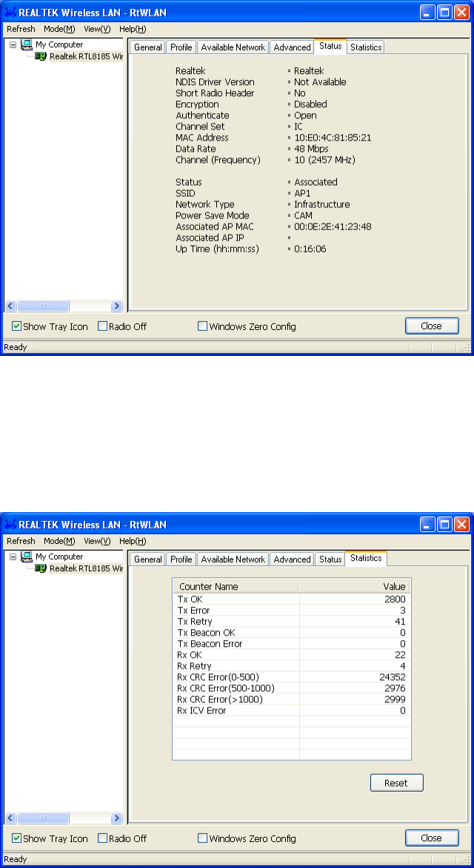
Task: Open Available Network tab in lower window
Action: (x=233, y=559)
